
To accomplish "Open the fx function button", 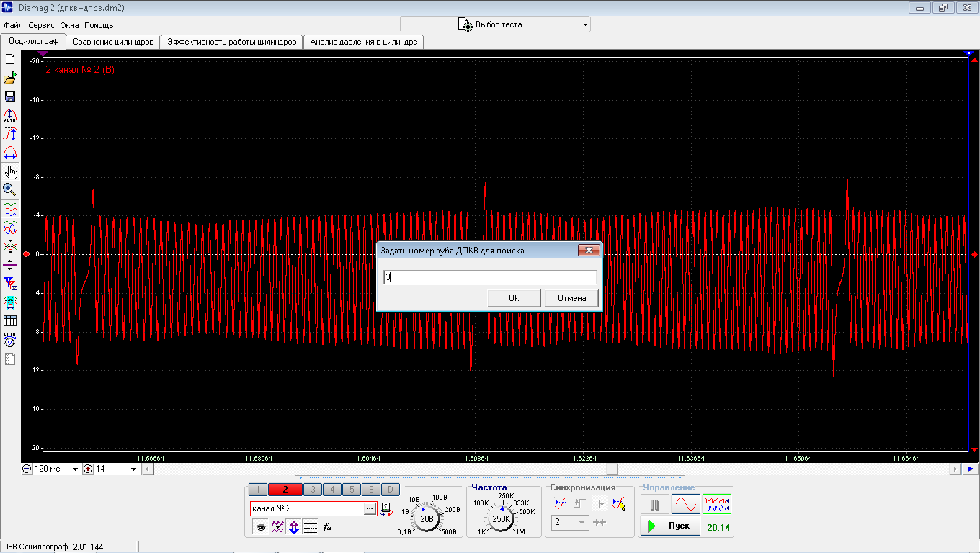I will click(327, 527).
